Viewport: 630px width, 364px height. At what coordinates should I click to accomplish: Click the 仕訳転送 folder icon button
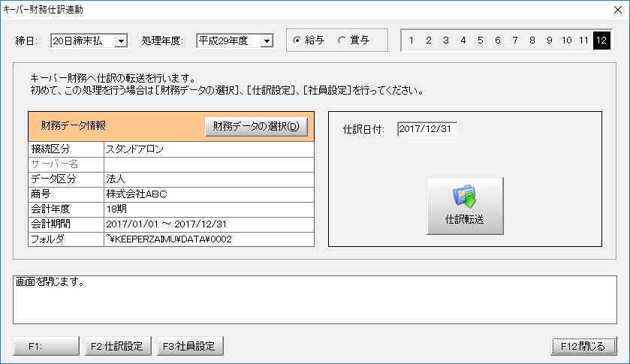point(465,206)
